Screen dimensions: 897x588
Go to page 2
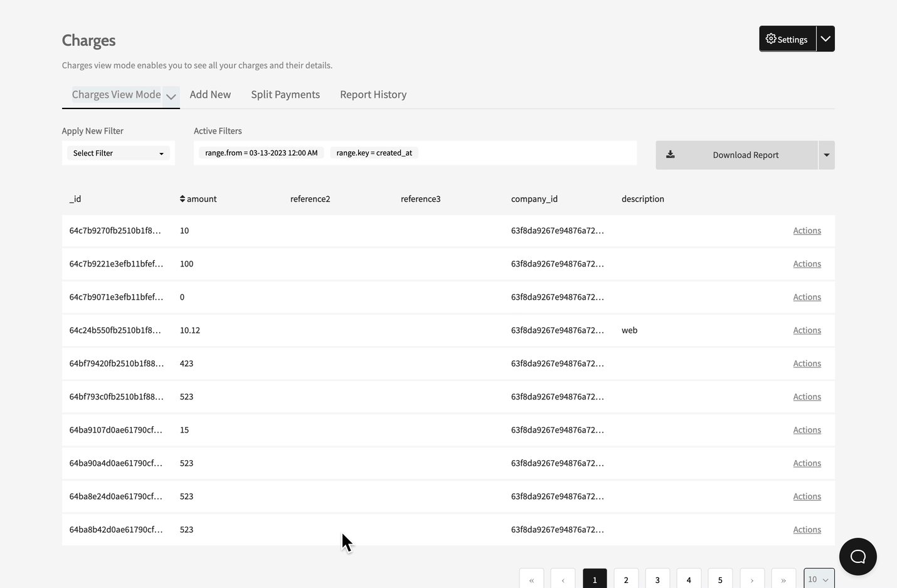pyautogui.click(x=626, y=580)
